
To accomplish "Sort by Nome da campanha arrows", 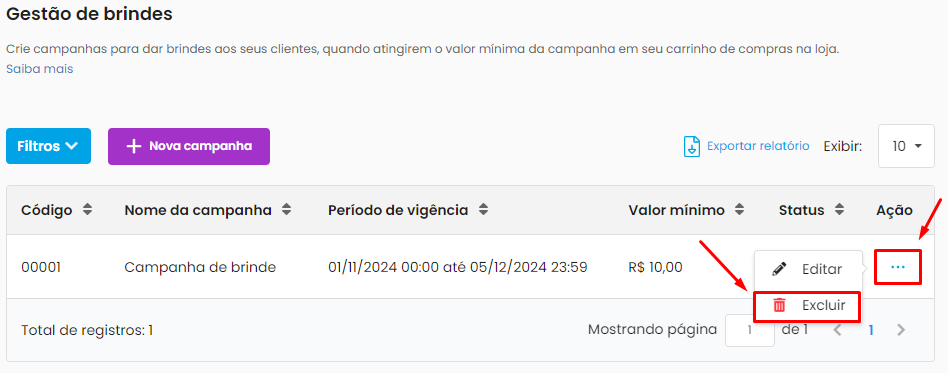I will tap(287, 210).
